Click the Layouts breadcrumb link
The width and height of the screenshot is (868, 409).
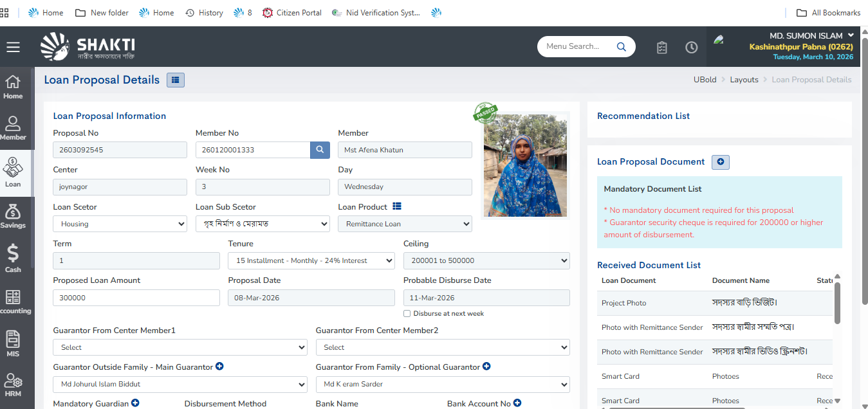tap(744, 80)
